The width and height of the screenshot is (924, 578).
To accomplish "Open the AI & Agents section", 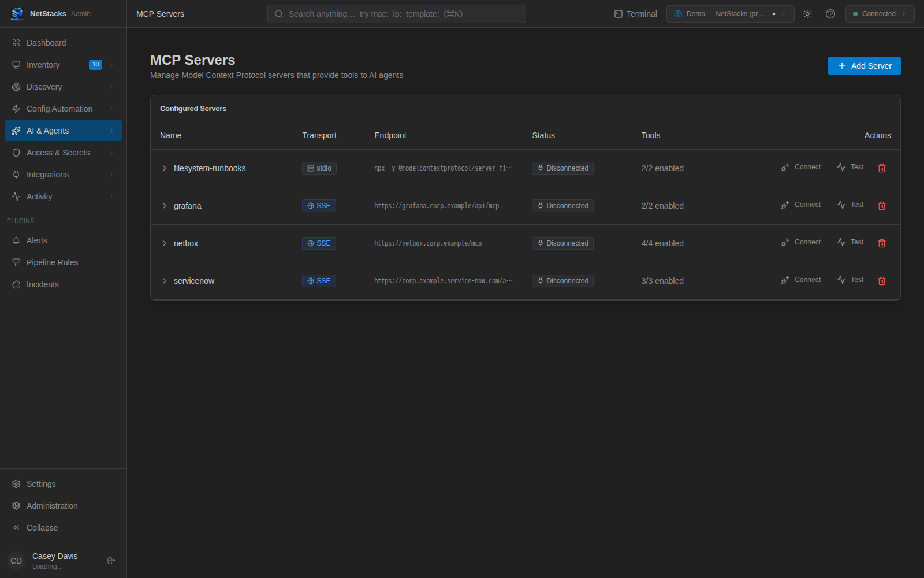I will [x=63, y=131].
